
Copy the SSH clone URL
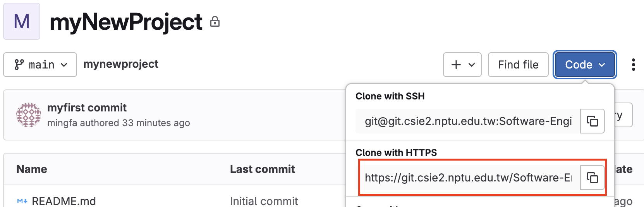tap(592, 121)
